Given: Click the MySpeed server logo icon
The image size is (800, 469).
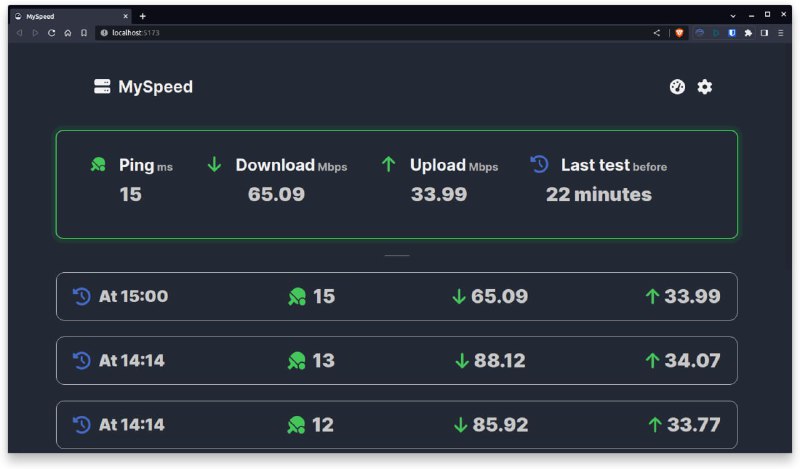Looking at the screenshot, I should [x=102, y=87].
